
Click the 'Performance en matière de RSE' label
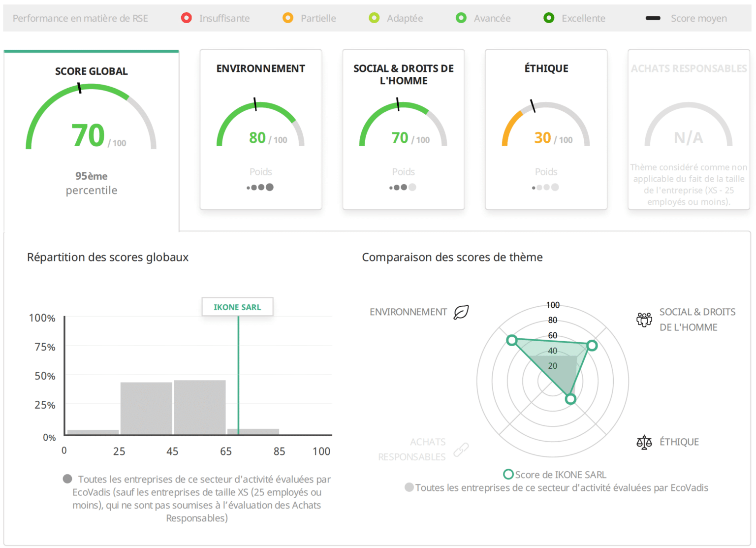(x=80, y=18)
